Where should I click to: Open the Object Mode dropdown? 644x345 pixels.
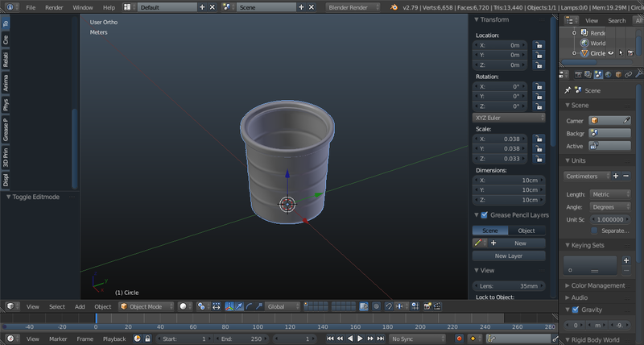(147, 306)
